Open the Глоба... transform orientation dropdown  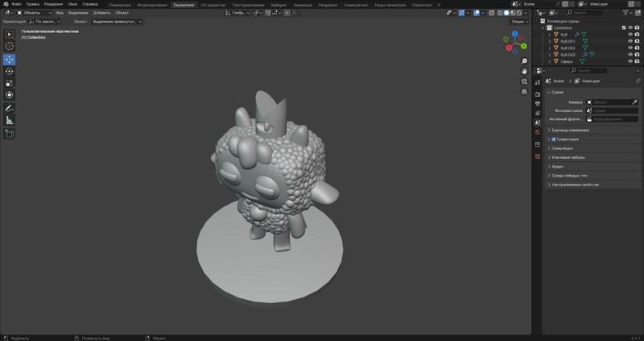tap(237, 13)
